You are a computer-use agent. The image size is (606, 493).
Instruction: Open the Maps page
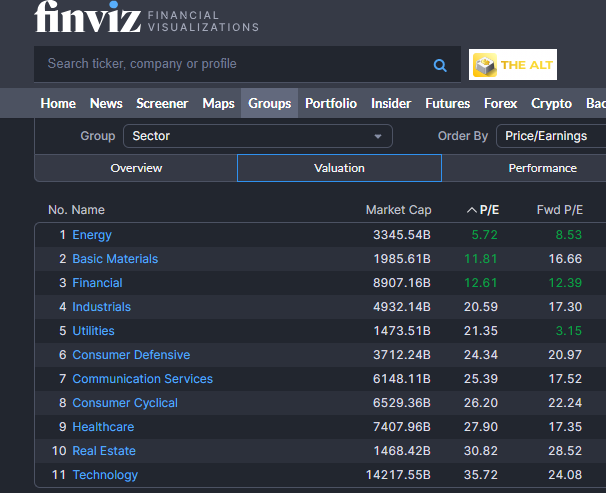click(218, 103)
